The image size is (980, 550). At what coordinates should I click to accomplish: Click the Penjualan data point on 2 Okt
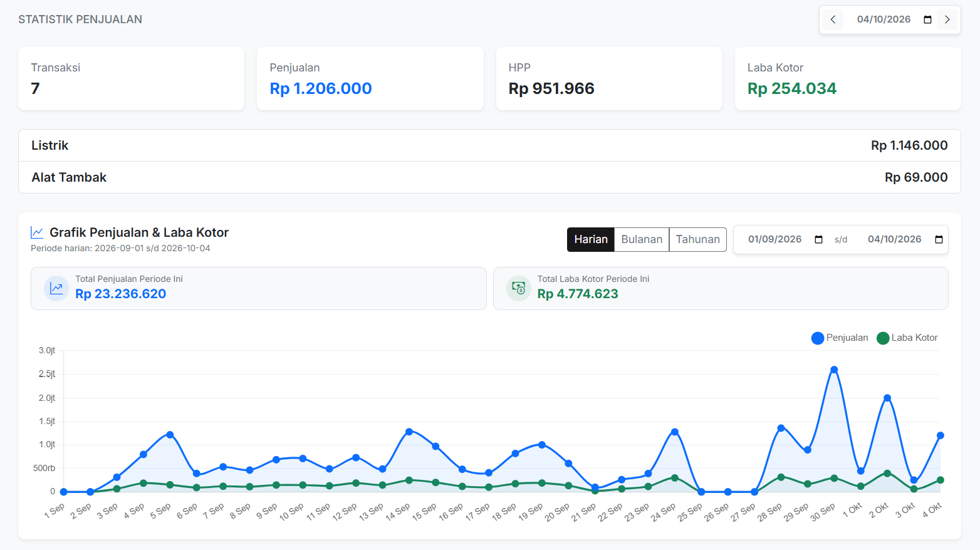(x=887, y=398)
